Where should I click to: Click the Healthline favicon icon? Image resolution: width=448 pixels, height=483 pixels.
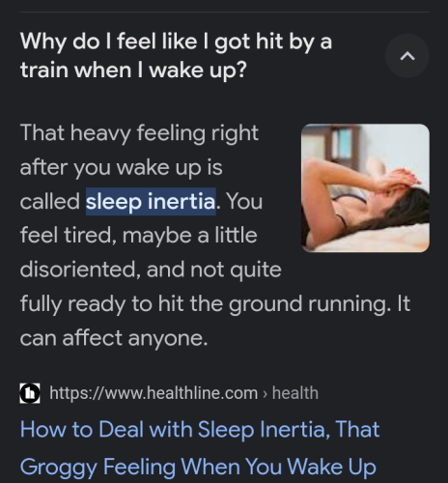coord(30,393)
